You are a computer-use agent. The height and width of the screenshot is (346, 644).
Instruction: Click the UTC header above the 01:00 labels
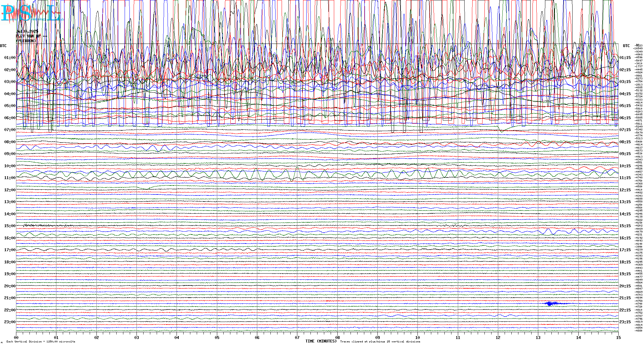click(3, 46)
